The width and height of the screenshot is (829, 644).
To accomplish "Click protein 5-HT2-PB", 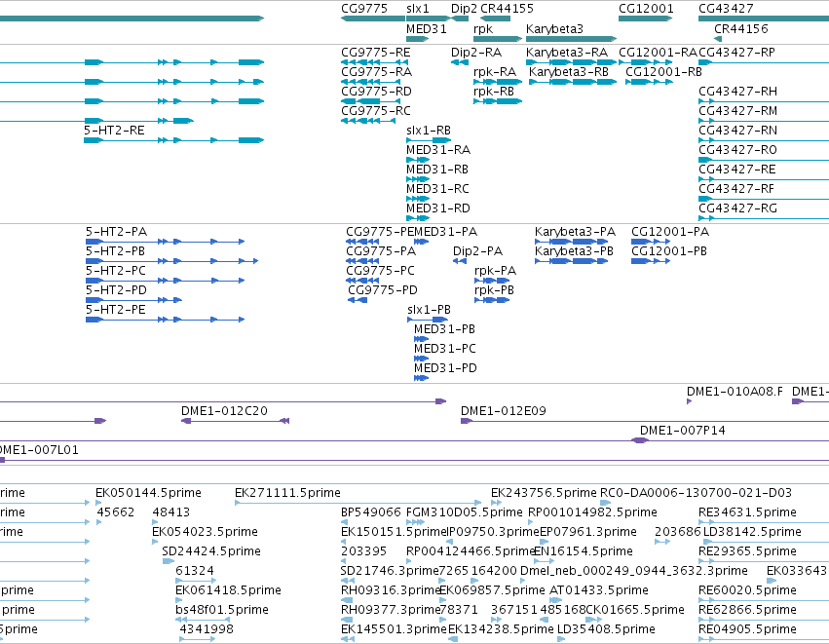I will pos(115,251).
